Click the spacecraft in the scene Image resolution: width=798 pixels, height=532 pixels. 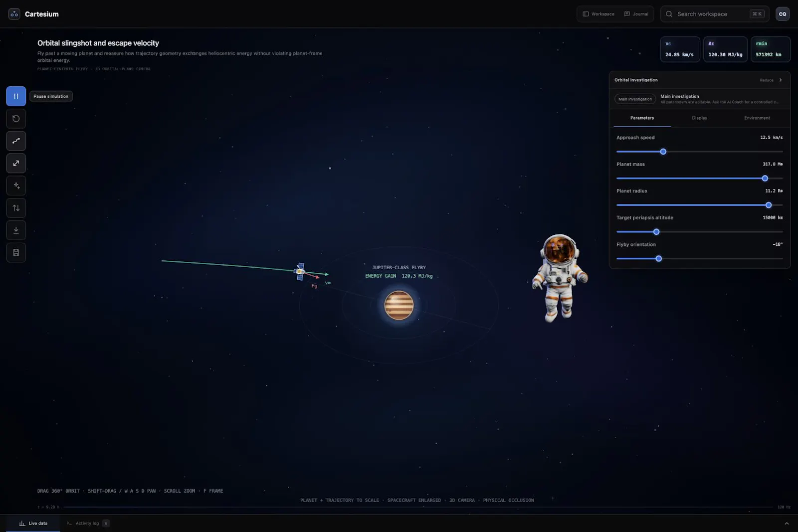300,271
